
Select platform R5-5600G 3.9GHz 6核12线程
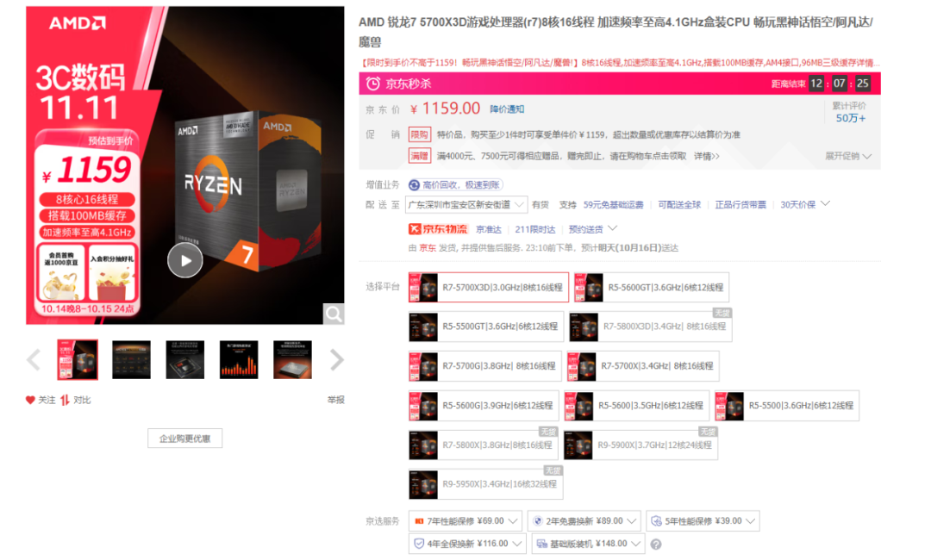pyautogui.click(x=484, y=406)
